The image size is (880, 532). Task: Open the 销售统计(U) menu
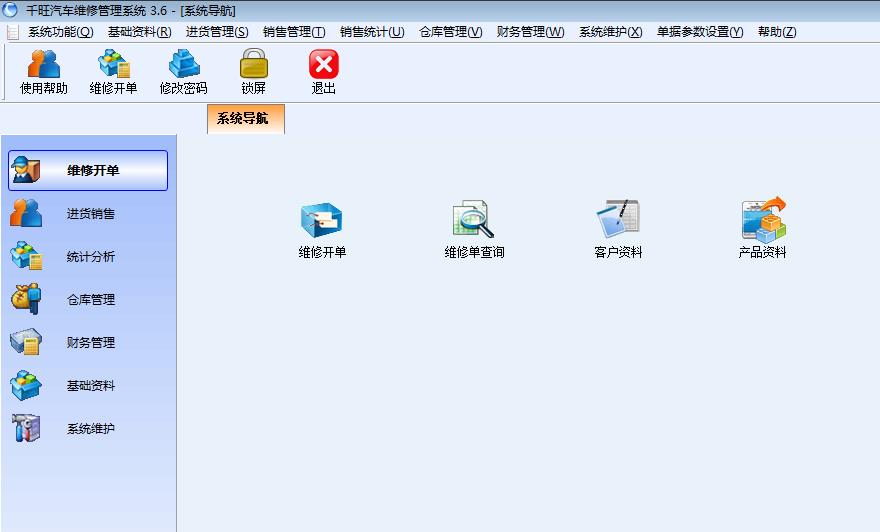coord(372,32)
